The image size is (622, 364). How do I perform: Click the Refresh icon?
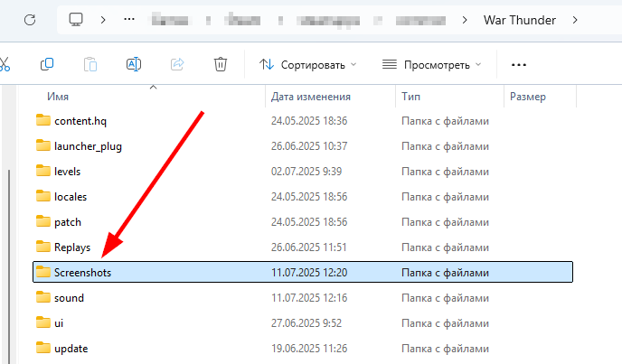30,20
